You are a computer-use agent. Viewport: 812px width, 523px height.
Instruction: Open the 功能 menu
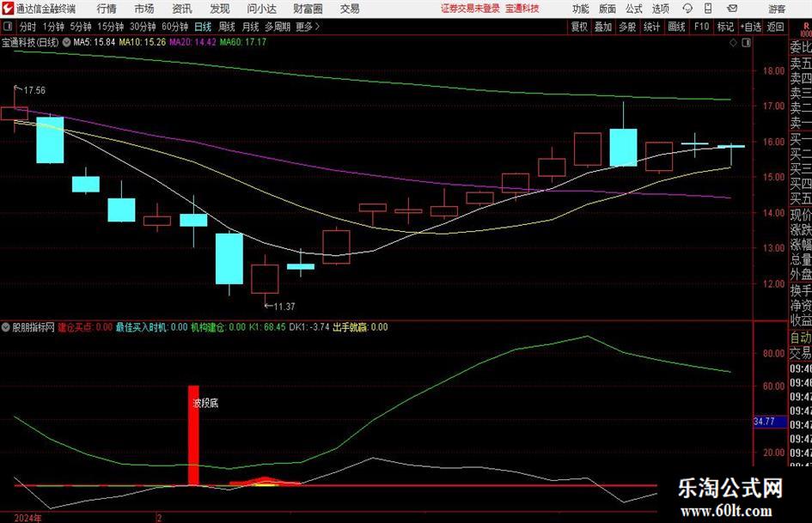(x=581, y=9)
